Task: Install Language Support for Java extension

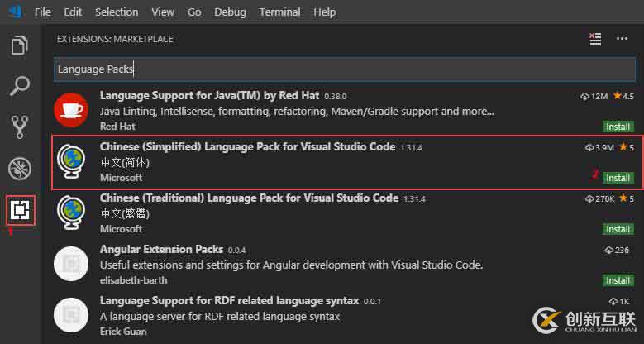Action: (618, 127)
